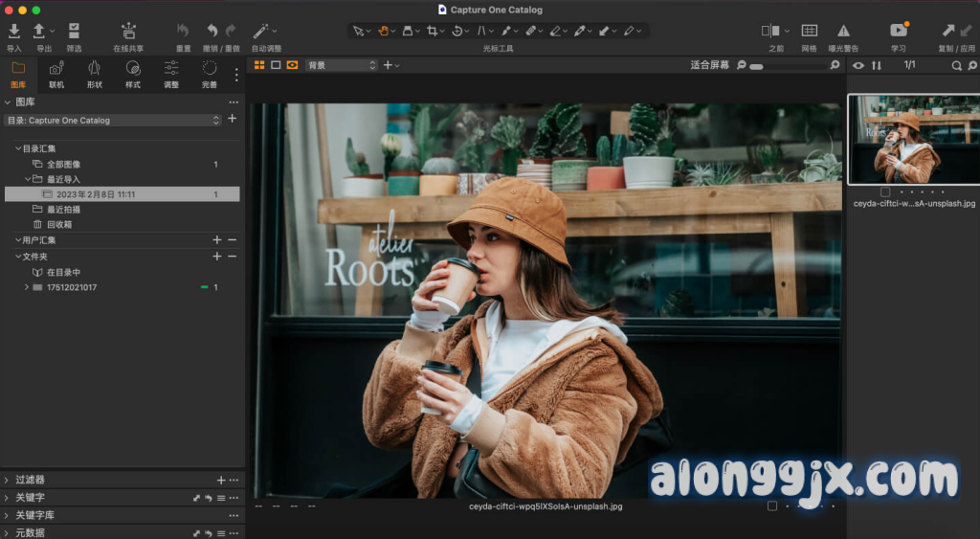The image size is (980, 539).
Task: Click the 自动调整 magic wand icon
Action: pyautogui.click(x=261, y=32)
